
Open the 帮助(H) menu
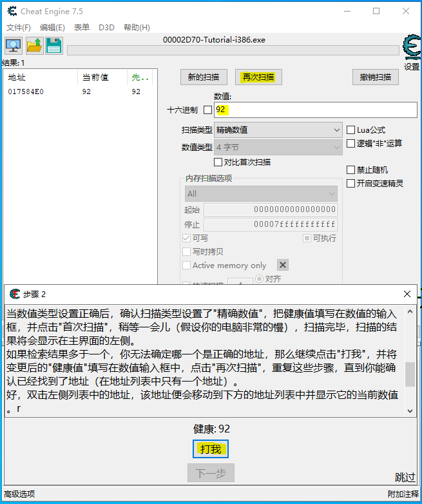pyautogui.click(x=137, y=28)
